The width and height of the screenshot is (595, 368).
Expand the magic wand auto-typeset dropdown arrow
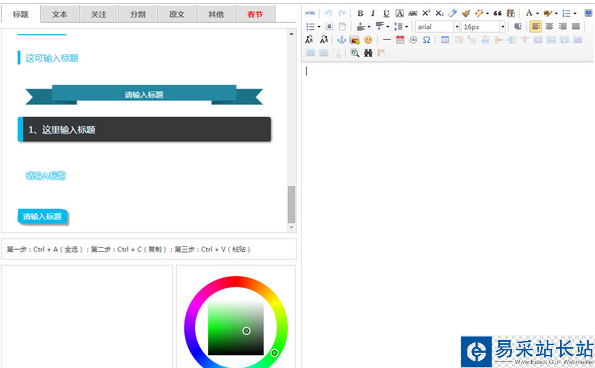(x=487, y=13)
